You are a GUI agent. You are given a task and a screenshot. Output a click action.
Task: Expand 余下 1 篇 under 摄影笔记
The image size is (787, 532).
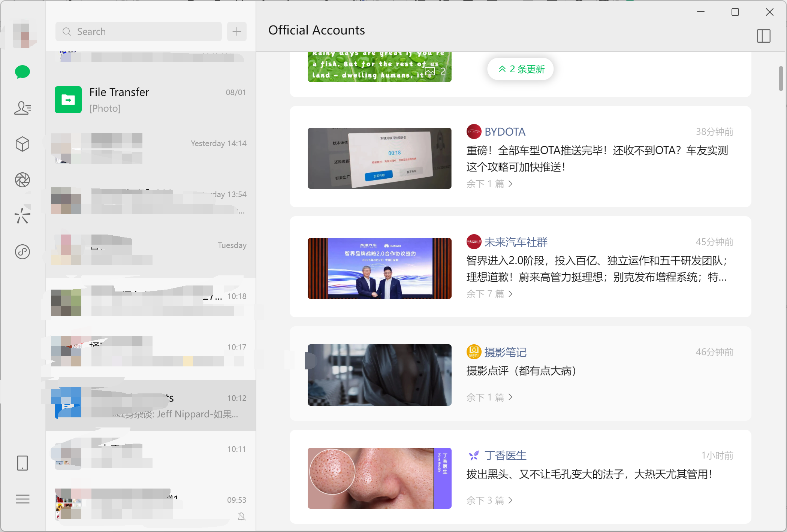tap(489, 397)
